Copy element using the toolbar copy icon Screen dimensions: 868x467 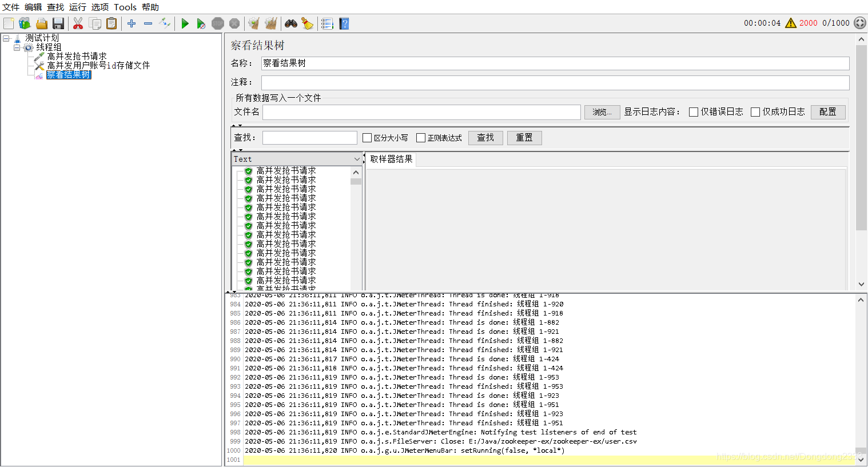(95, 23)
